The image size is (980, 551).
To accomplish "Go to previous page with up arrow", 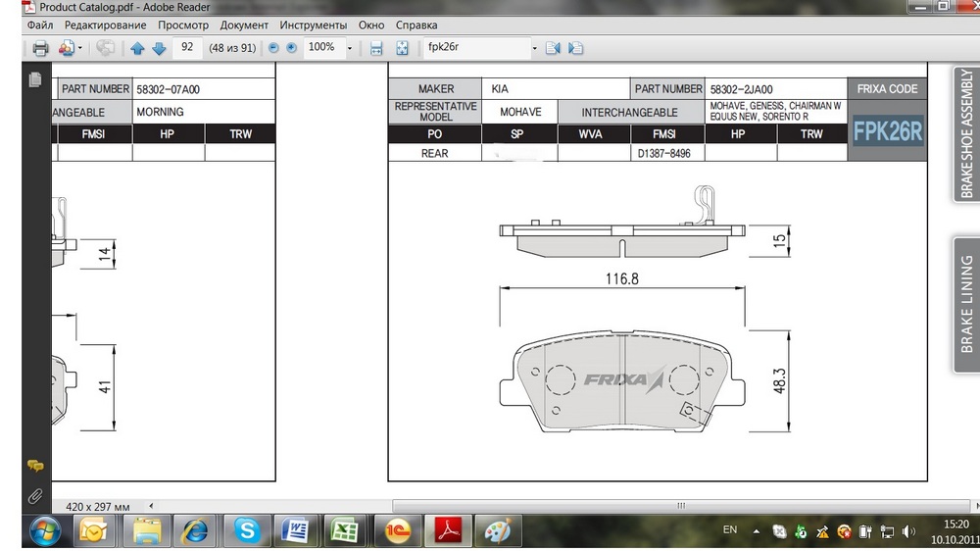I will pos(137,48).
